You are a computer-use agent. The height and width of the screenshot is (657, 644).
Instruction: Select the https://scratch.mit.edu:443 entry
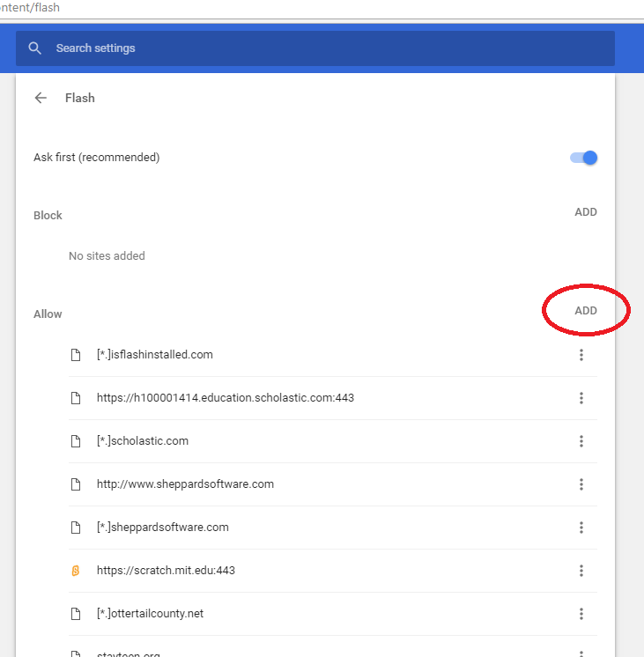333,571
